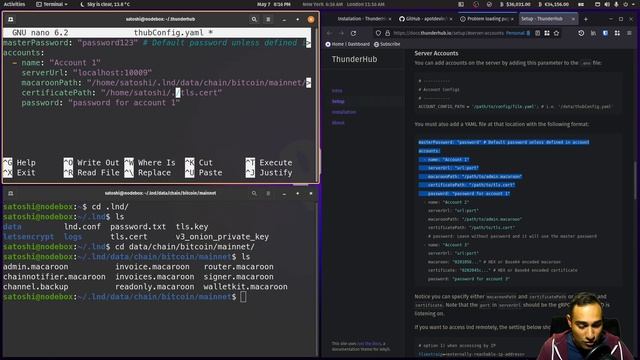Screen dimensions: 640x360
Task: Open hamburger menu of thunderhub terminal window
Action: (x=268, y=19)
